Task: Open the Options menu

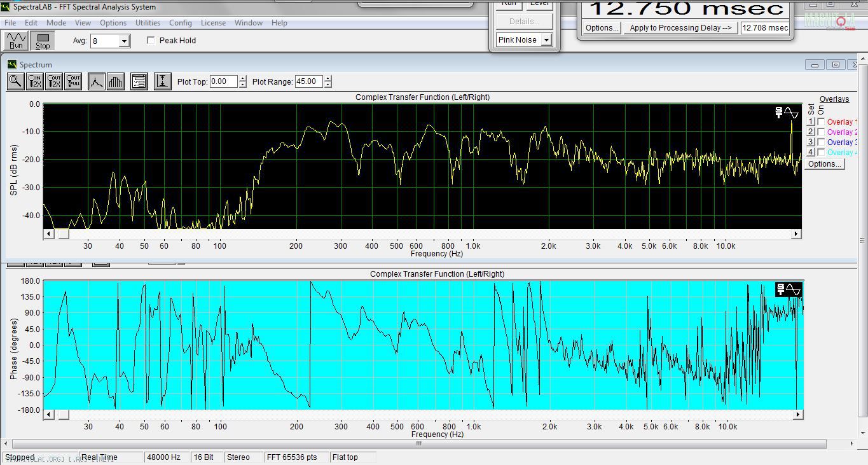Action: (x=113, y=23)
